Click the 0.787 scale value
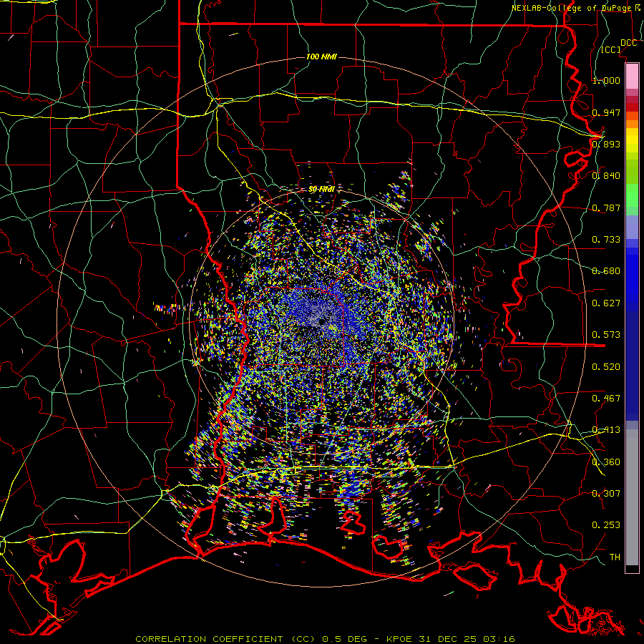 click(606, 208)
